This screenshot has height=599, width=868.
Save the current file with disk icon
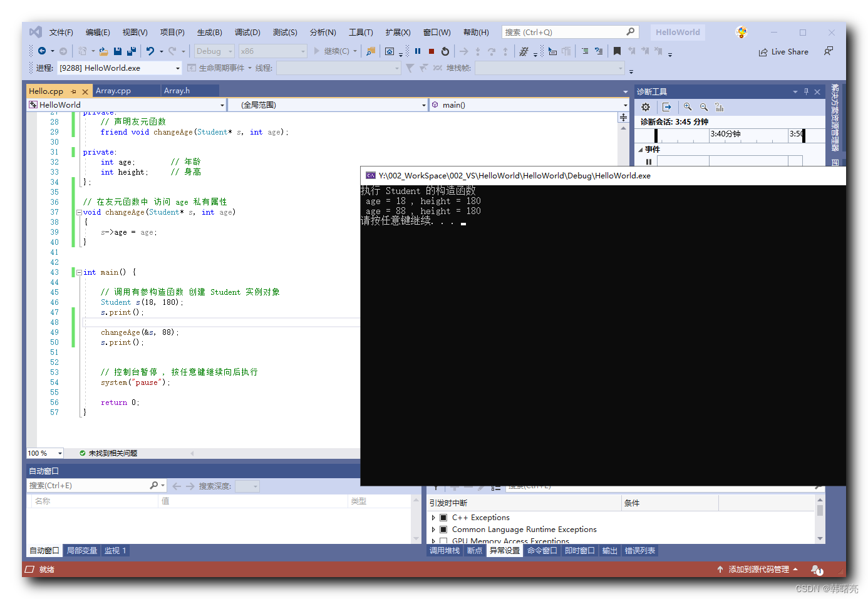click(x=118, y=51)
